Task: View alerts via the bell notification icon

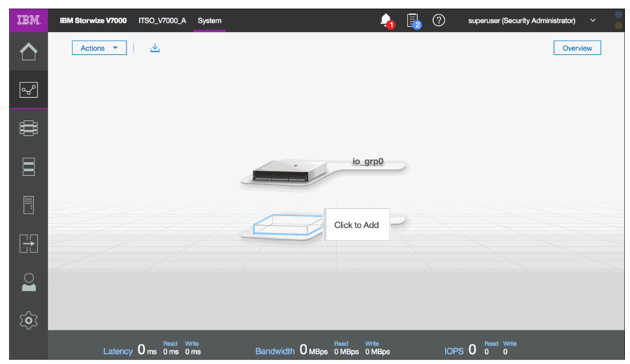Action: click(386, 20)
